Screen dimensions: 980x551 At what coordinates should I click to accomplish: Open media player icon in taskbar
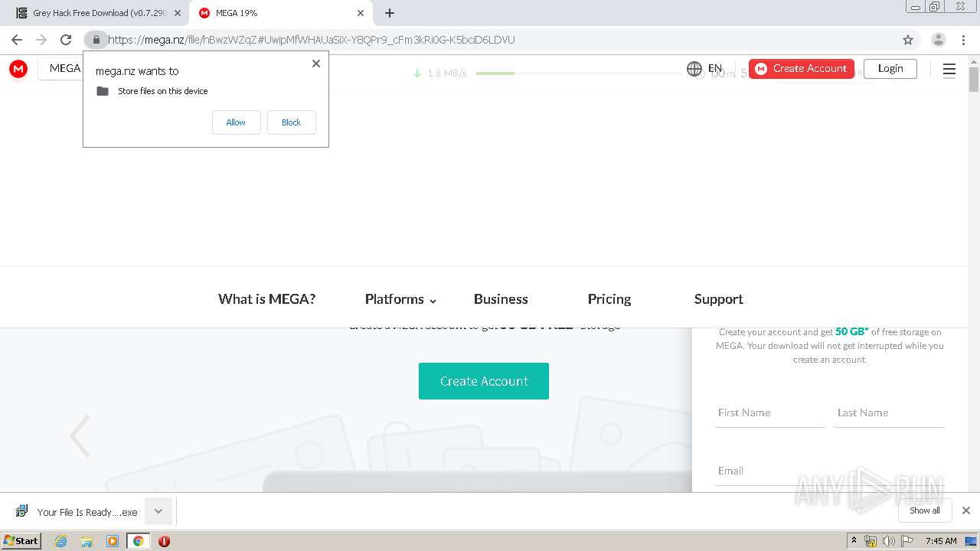tap(113, 541)
